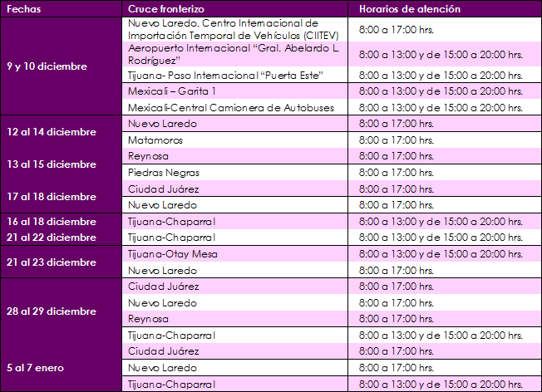Select the '13 al 15 diciembre' date label

52,164
